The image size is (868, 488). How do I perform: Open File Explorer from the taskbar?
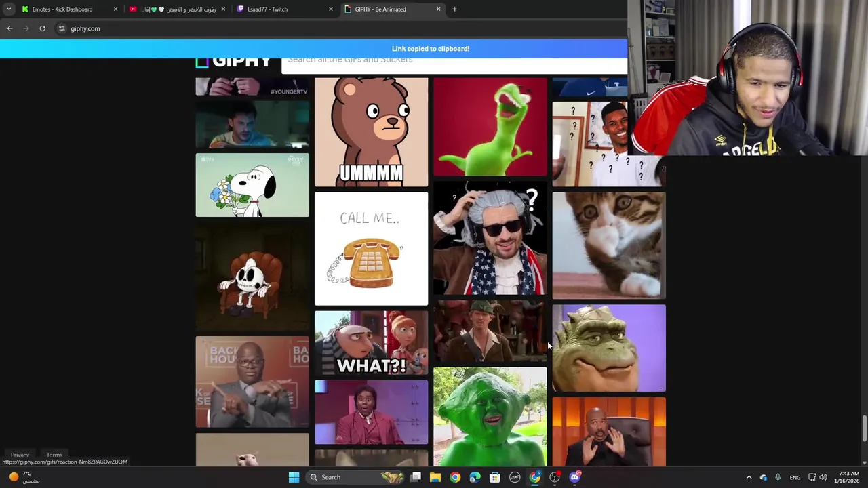click(435, 477)
